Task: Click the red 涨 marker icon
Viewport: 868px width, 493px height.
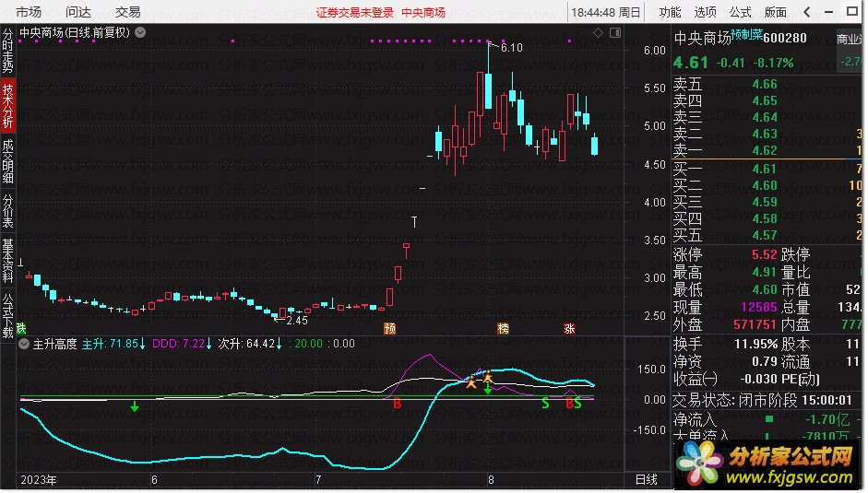Action: coord(569,329)
